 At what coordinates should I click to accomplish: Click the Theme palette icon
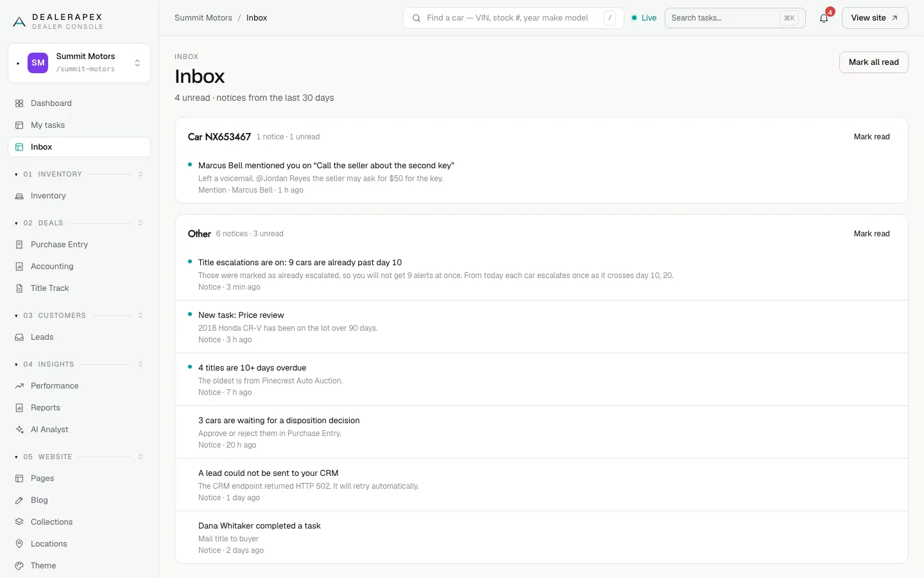19,566
